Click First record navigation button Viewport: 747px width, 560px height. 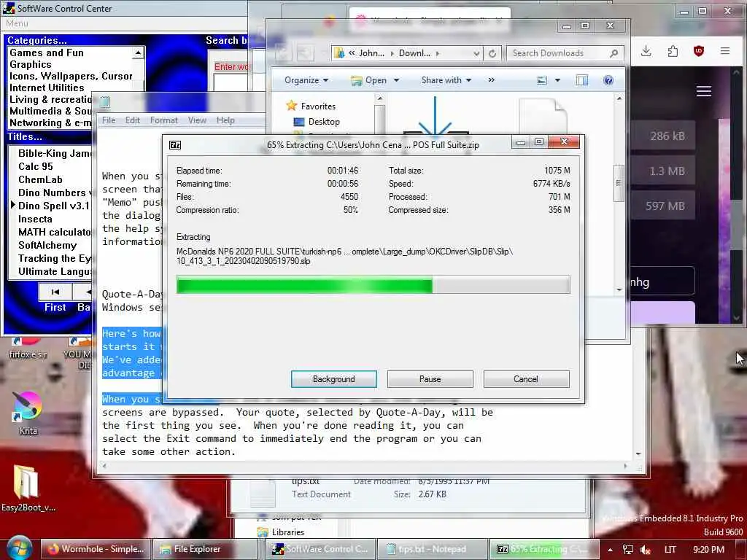55,292
